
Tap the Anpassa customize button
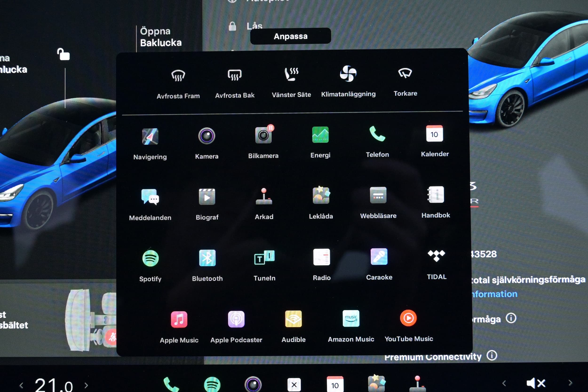[x=291, y=36]
